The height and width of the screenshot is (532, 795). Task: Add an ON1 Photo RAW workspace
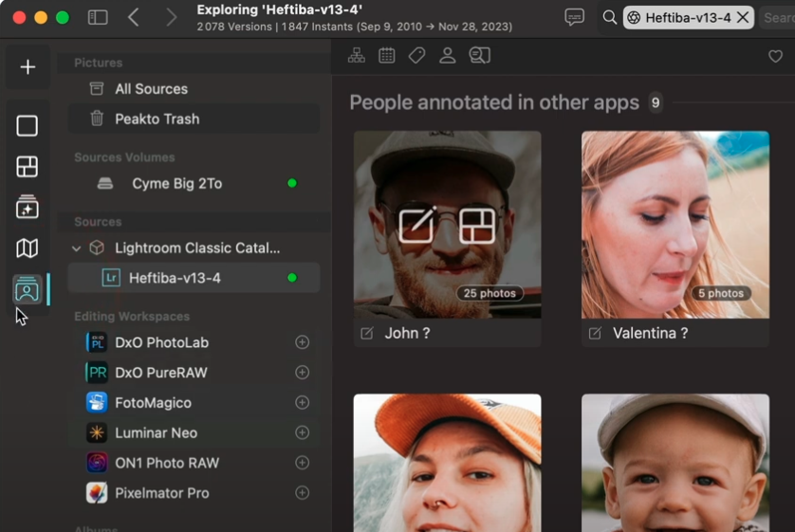click(x=303, y=463)
